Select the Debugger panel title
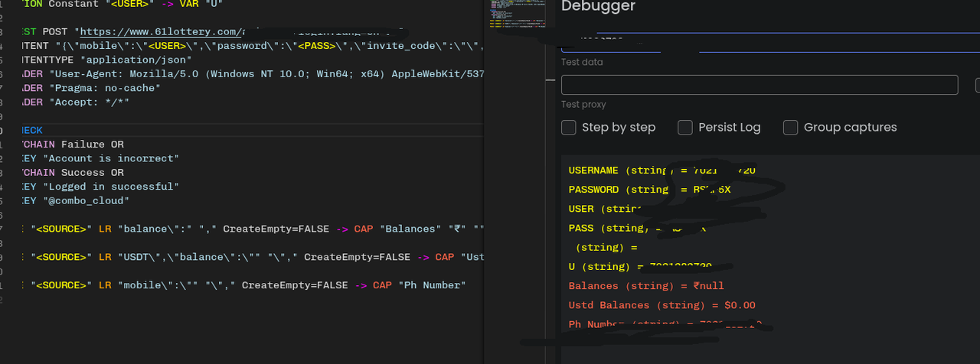Viewport: 980px width, 364px height. 598,6
